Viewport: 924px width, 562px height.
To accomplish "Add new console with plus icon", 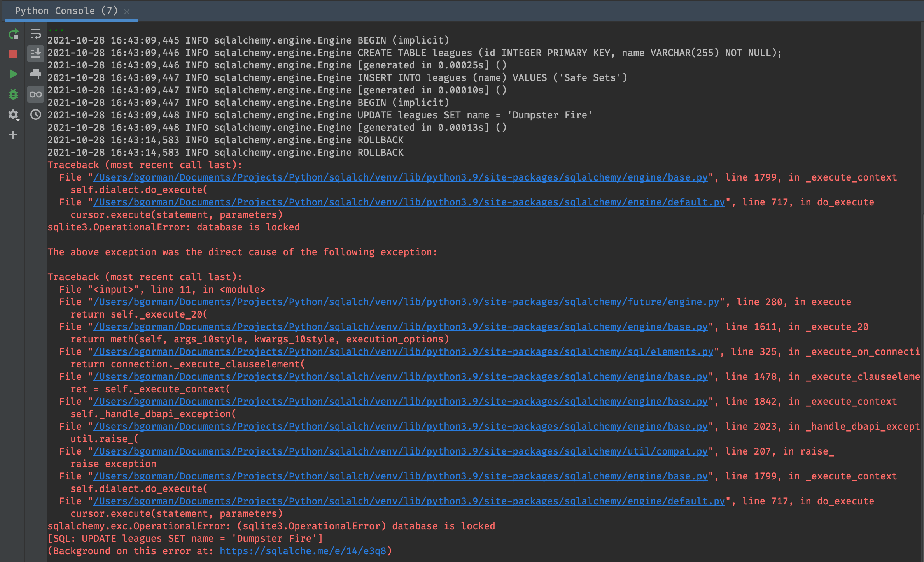I will click(13, 135).
